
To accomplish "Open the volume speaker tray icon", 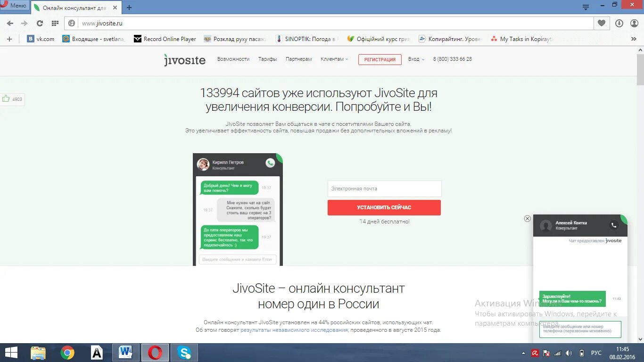I will 569,353.
